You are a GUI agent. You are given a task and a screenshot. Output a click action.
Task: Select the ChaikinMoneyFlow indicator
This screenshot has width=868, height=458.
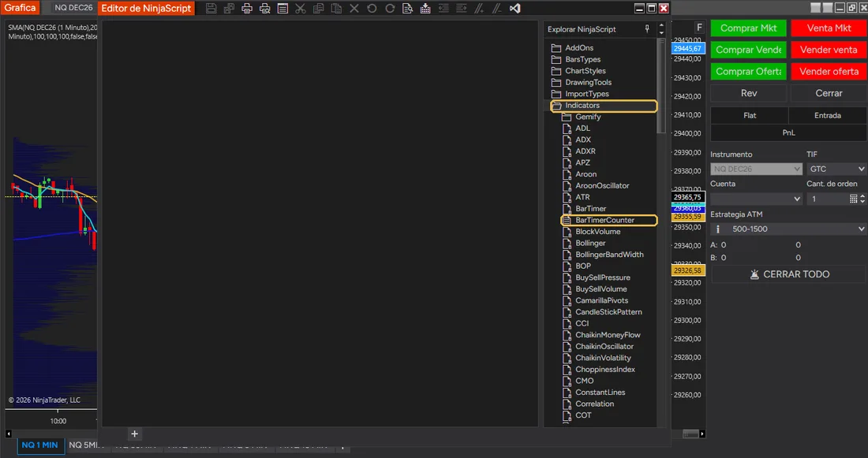pos(608,335)
